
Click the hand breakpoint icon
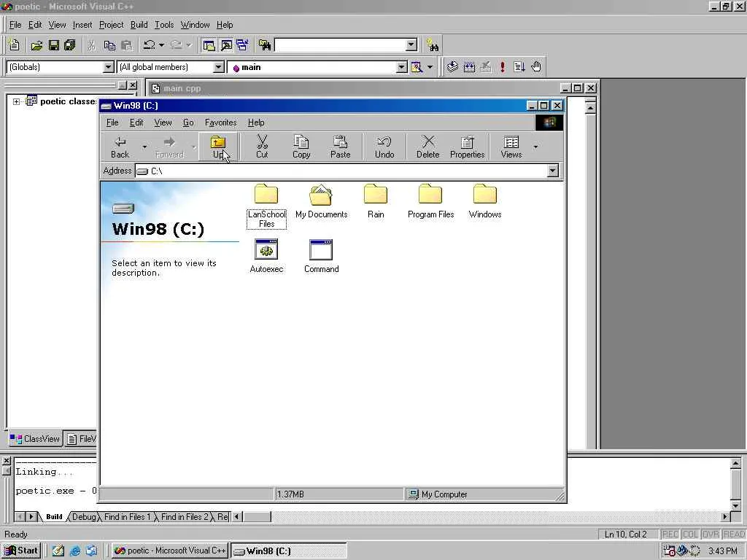(536, 67)
